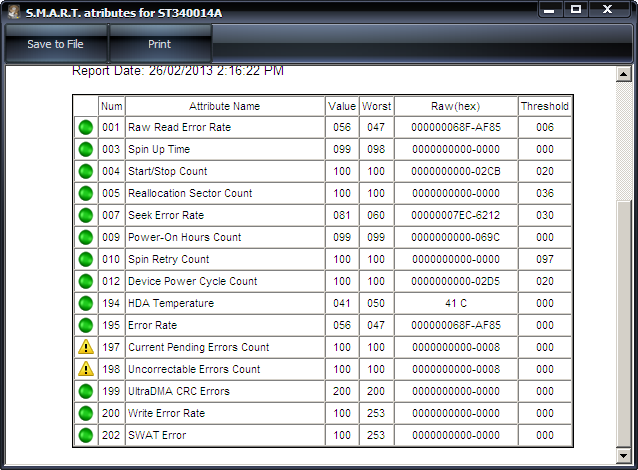This screenshot has width=638, height=470.
Task: Click the green status icon for Device Power Cycle Count
Action: pos(86,281)
